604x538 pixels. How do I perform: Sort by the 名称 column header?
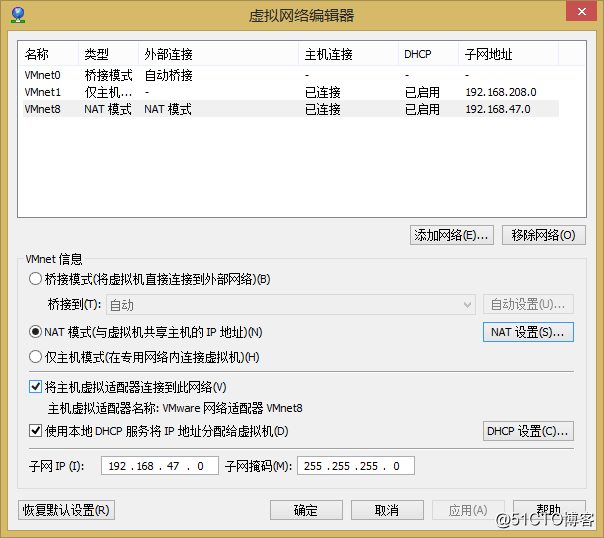(x=48, y=54)
